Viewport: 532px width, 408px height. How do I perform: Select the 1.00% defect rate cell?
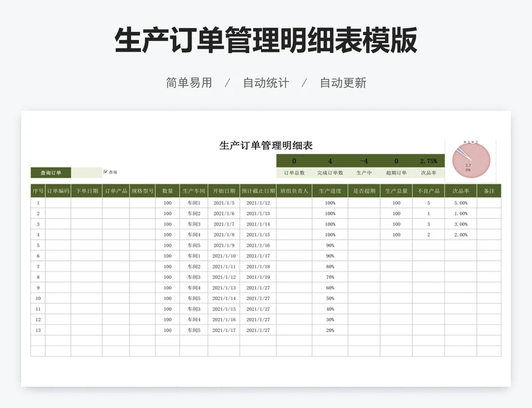pos(461,214)
